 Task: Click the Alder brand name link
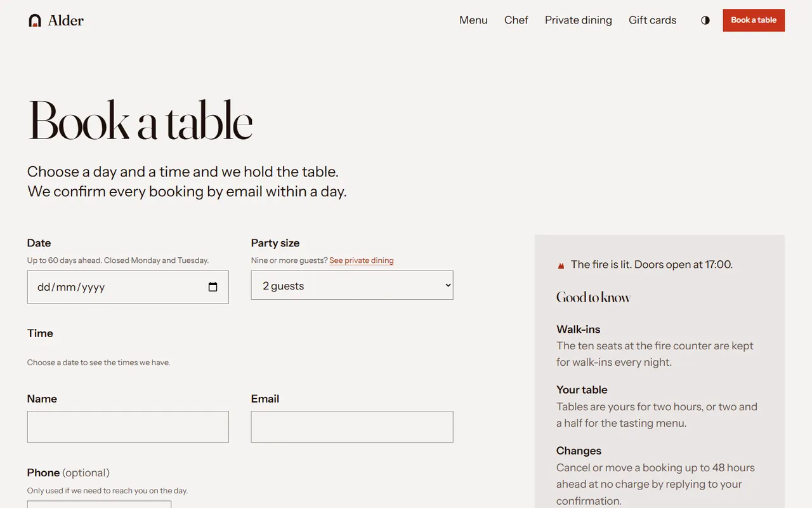tap(66, 20)
